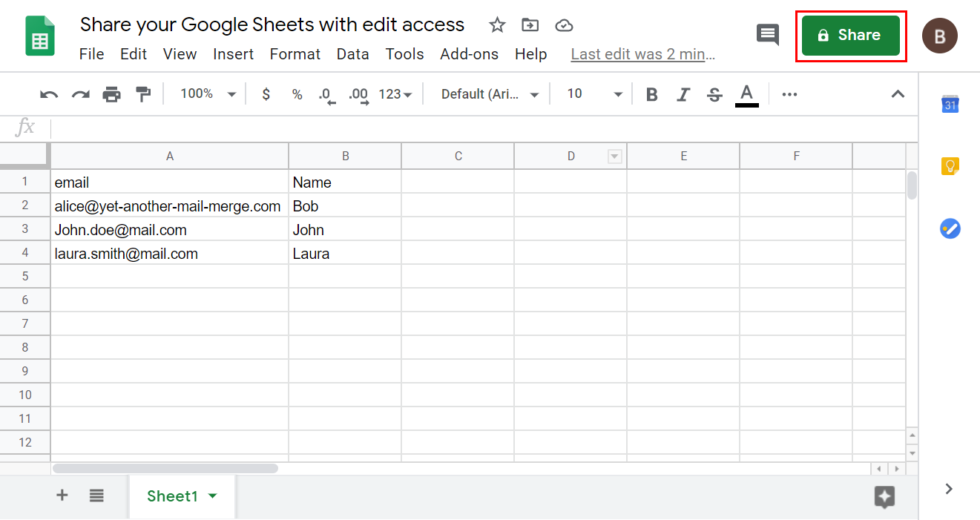Open the last edit history link
Screen dimensions: 980x520
pyautogui.click(x=642, y=54)
